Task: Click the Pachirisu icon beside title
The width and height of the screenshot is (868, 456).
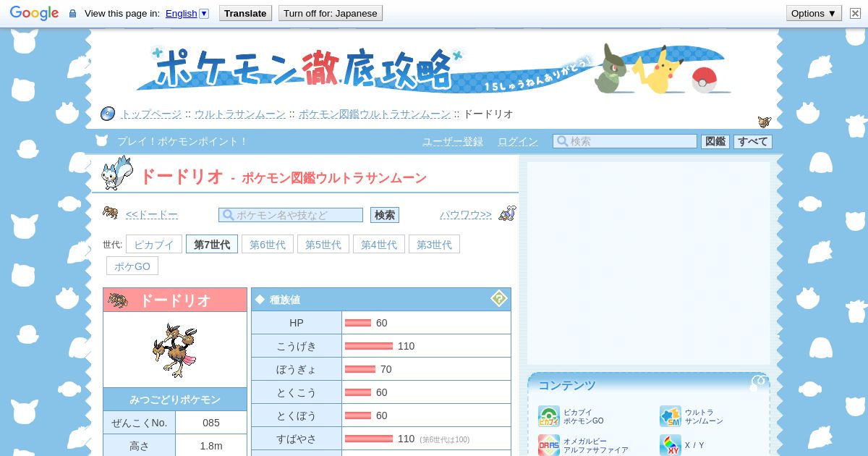Action: 116,173
